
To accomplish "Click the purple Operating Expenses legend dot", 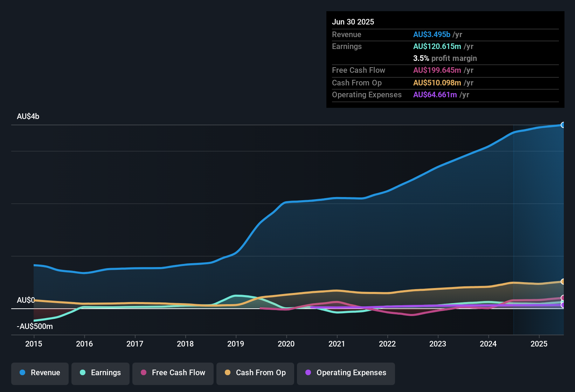I will click(x=308, y=373).
